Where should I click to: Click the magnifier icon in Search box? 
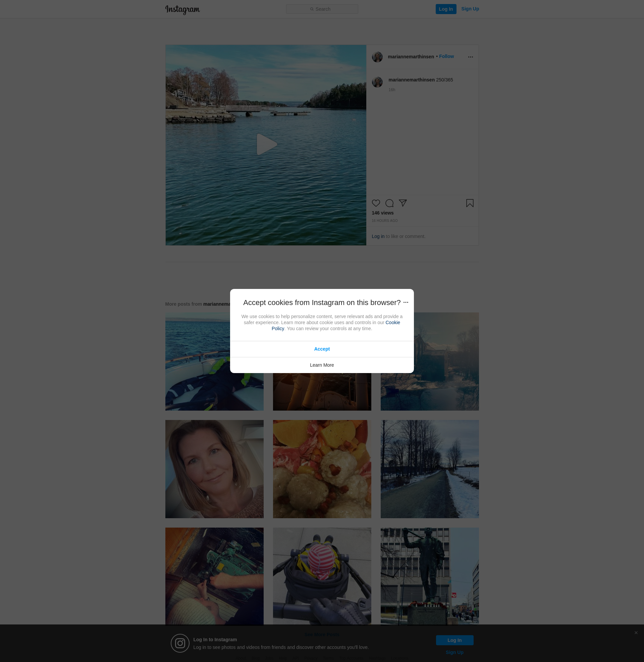312,9
